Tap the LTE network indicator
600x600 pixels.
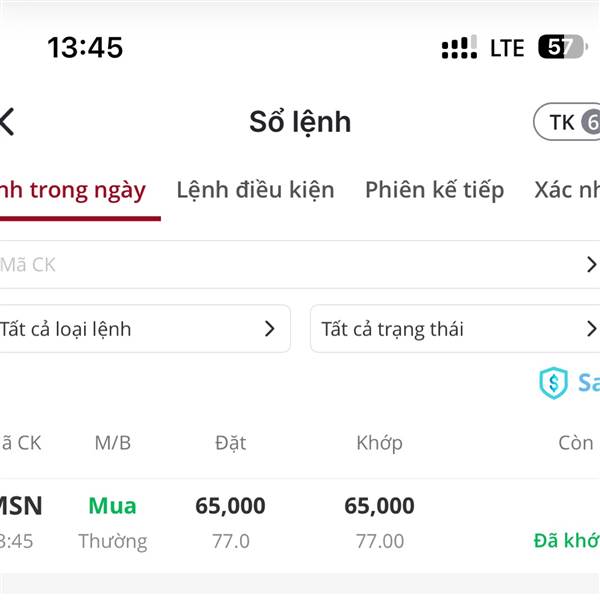[507, 48]
